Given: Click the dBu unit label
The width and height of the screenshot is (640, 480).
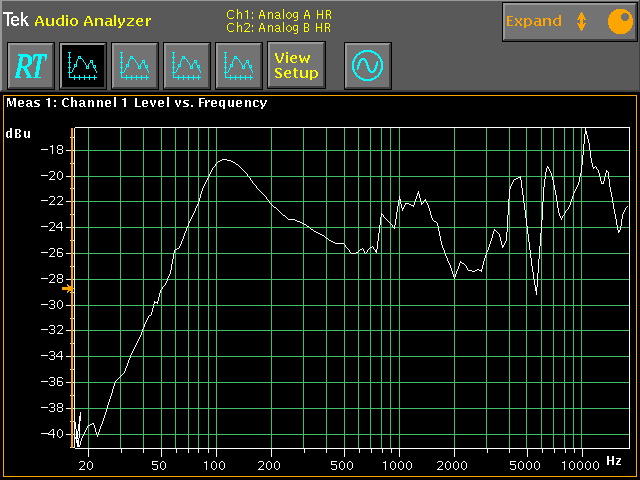Looking at the screenshot, I should [18, 133].
